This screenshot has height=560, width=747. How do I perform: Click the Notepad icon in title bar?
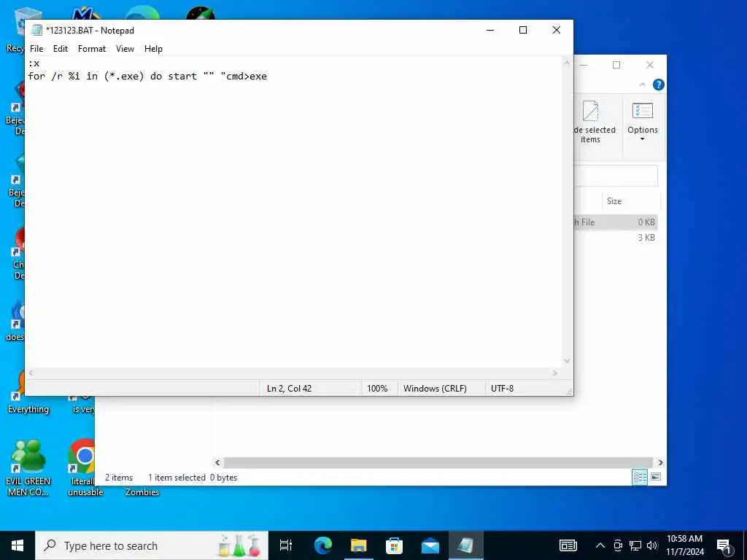[x=36, y=30]
